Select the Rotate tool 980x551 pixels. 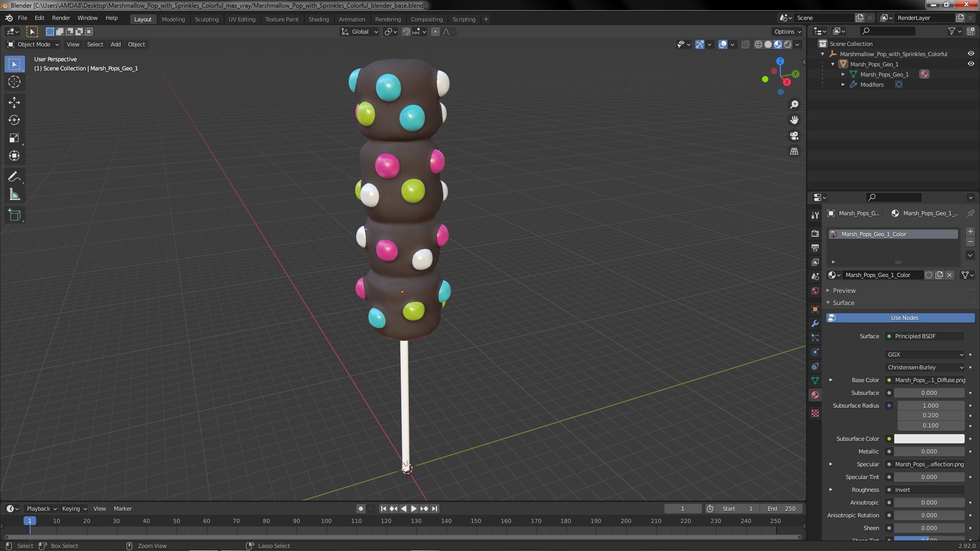click(x=14, y=120)
